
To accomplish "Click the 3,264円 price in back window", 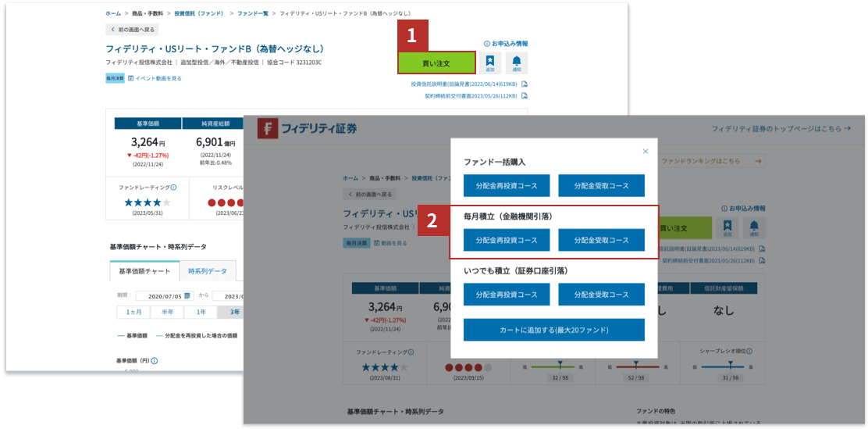I will (148, 142).
